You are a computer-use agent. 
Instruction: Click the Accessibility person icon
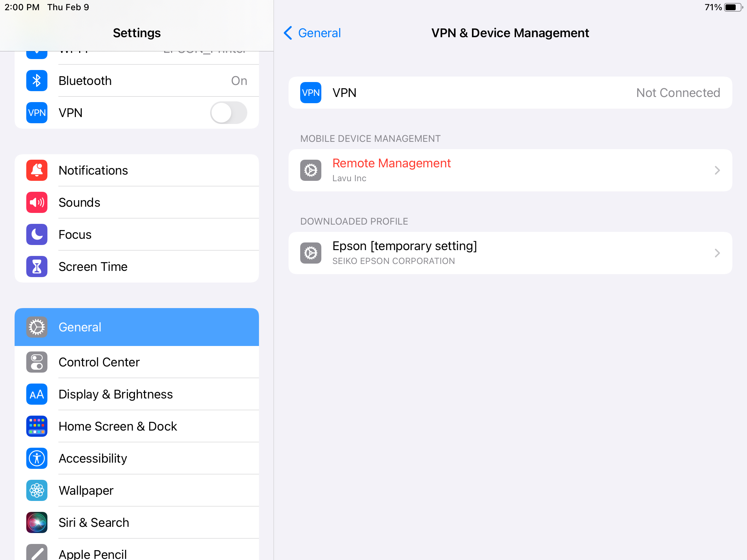click(36, 458)
